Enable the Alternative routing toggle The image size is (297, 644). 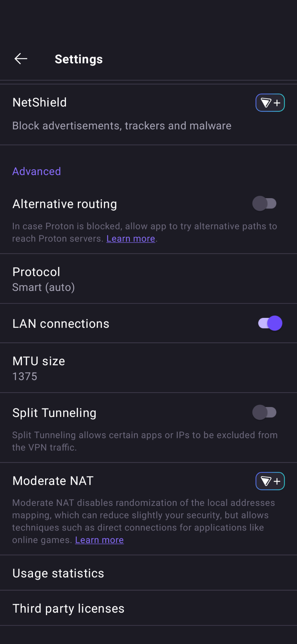tap(264, 204)
